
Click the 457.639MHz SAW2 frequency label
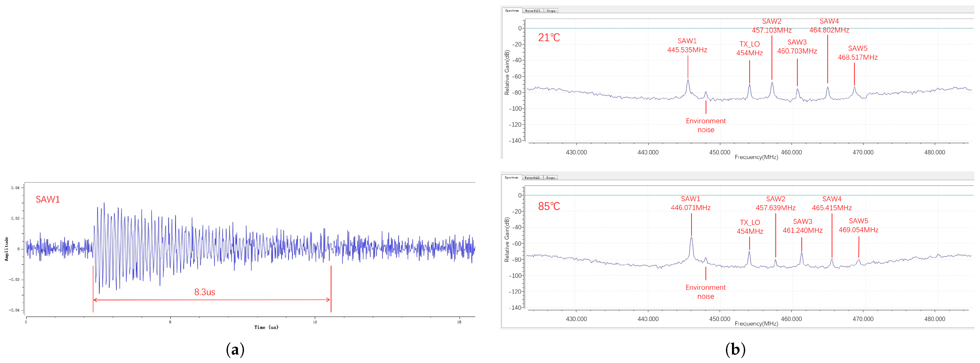click(x=775, y=208)
